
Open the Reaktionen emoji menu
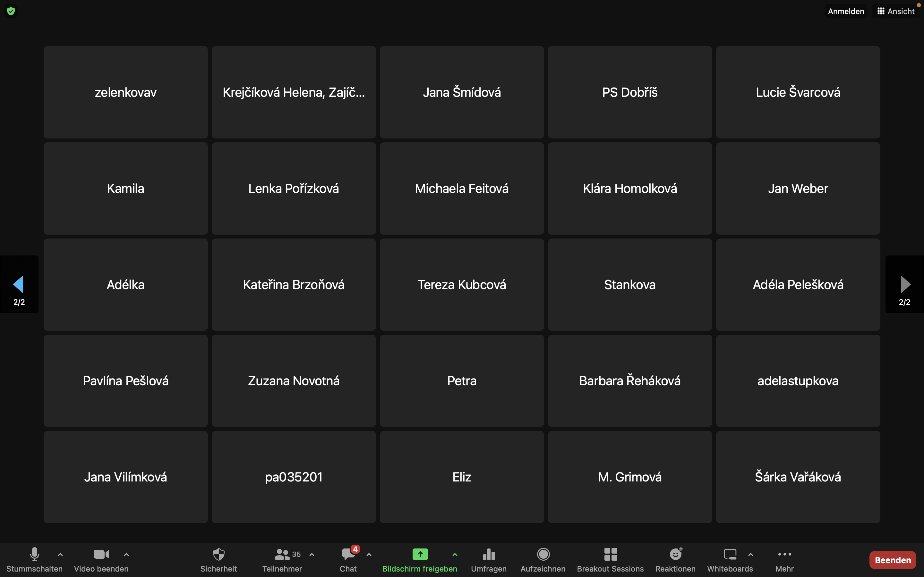click(675, 559)
